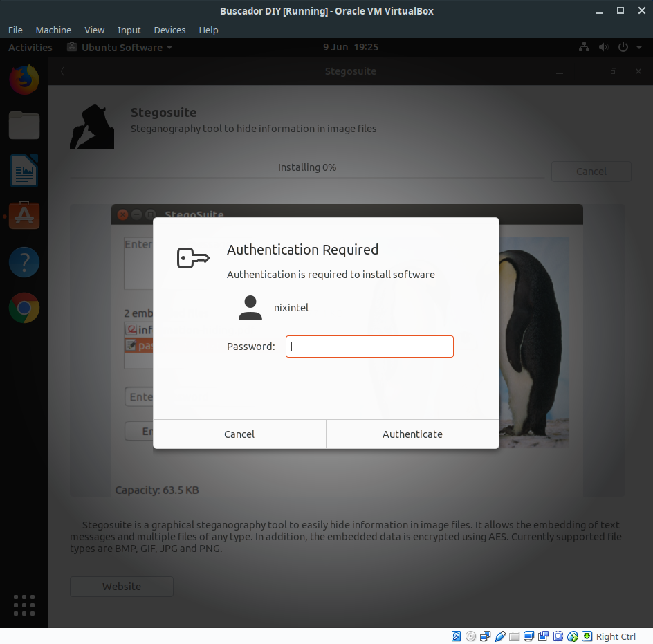Click the hard disk activity indicator

pyautogui.click(x=457, y=636)
